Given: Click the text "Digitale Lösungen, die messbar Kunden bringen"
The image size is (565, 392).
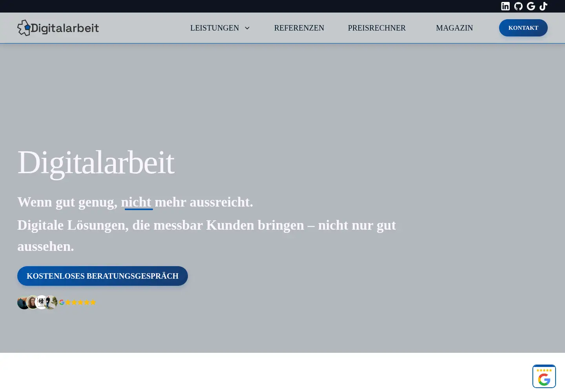Looking at the screenshot, I should click(x=161, y=225).
